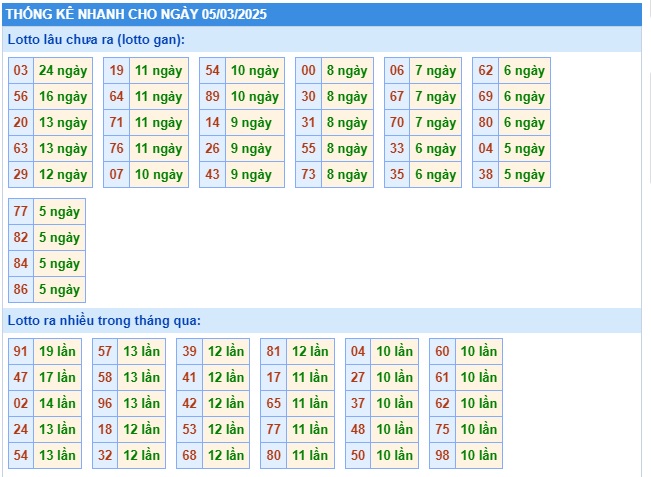Viewport: 651px width, 477px height.
Task: Click '13 lần' next to number 96
Action: click(142, 403)
